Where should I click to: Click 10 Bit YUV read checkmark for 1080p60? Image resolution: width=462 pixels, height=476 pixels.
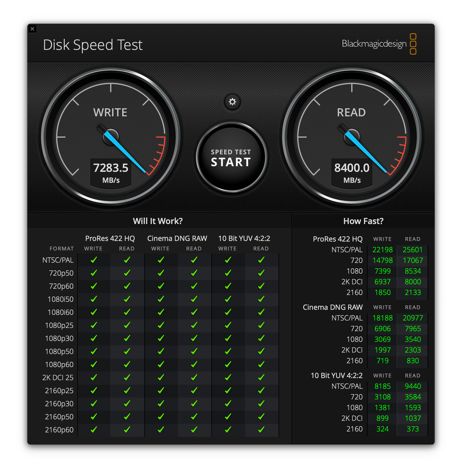coord(261,364)
